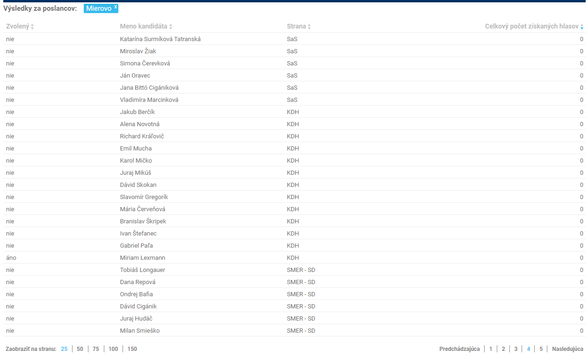The width and height of the screenshot is (588, 364).
Task: Click nie in Emil Mucha row
Action: [10, 149]
